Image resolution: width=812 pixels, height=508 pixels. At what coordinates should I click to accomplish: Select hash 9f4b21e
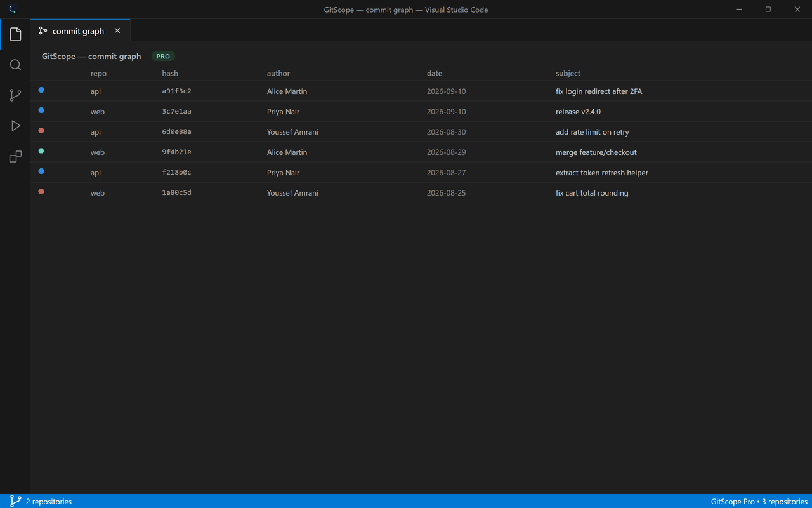[176, 152]
